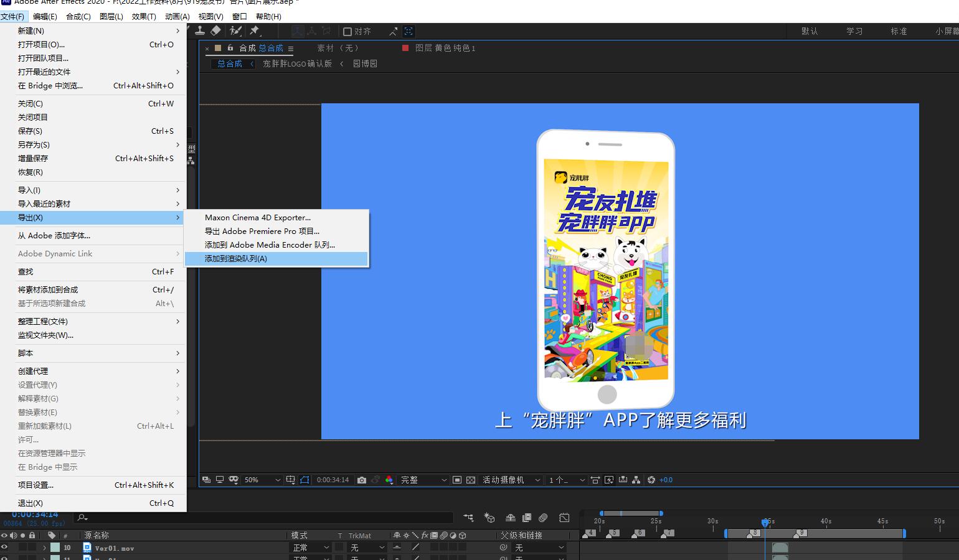
Task: Open the timeline button in viewer bar
Action: pyautogui.click(x=623, y=480)
